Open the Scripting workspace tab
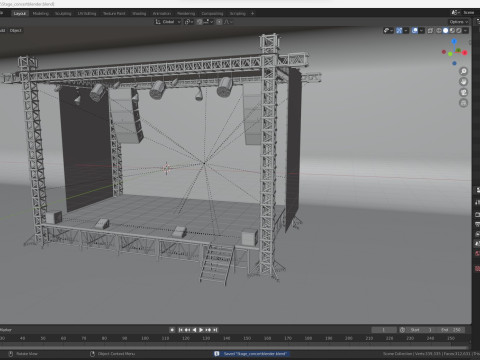 [x=237, y=13]
